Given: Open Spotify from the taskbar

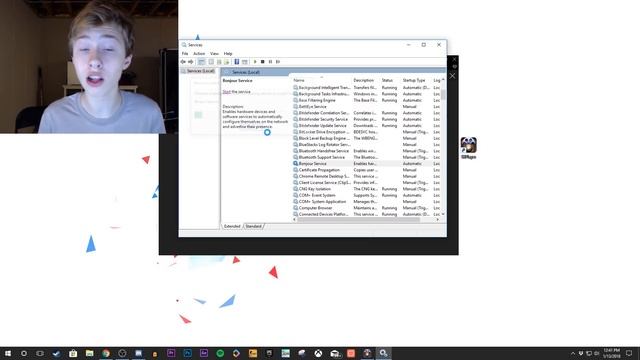Looking at the screenshot, I should pos(220,353).
